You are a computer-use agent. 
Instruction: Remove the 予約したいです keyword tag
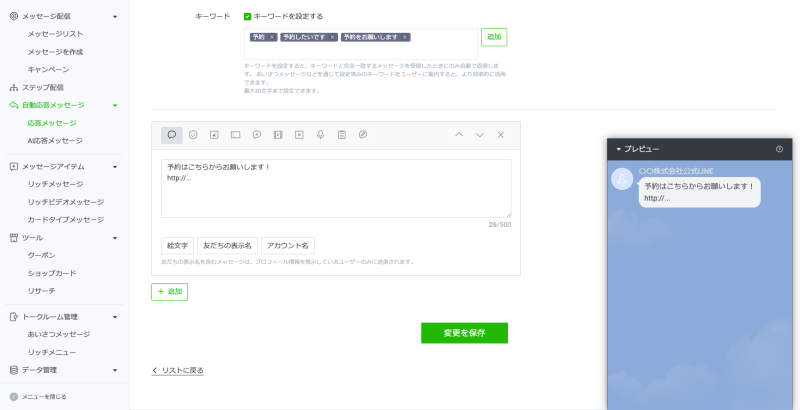pyautogui.click(x=332, y=37)
